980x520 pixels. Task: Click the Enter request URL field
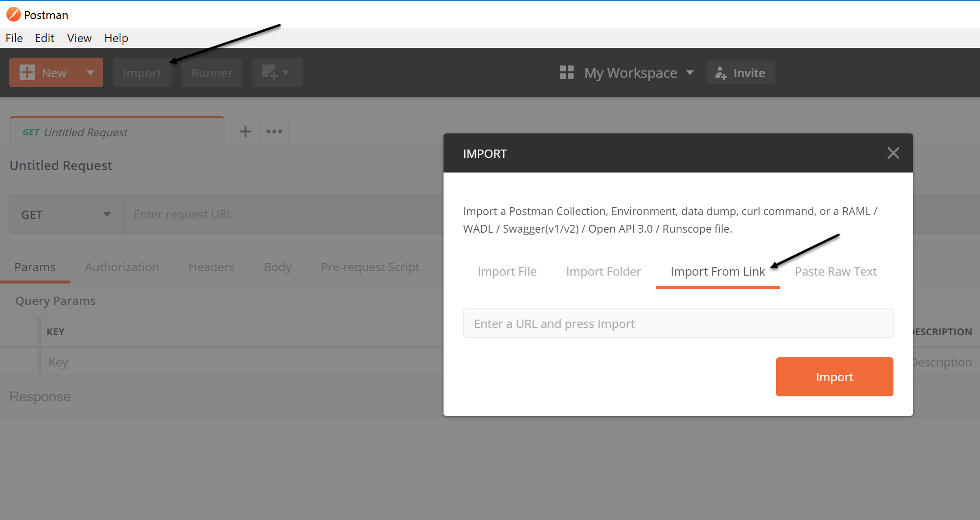(284, 215)
